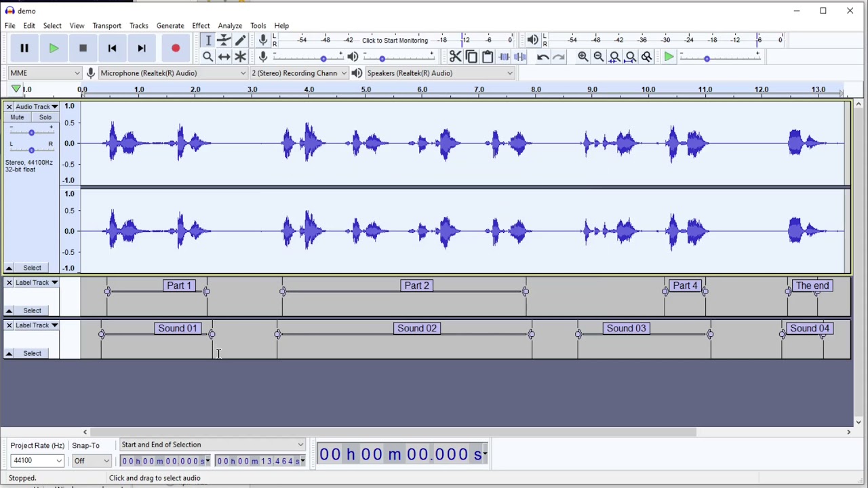
Task: Click the Paste clipboard icon
Action: [x=488, y=57]
